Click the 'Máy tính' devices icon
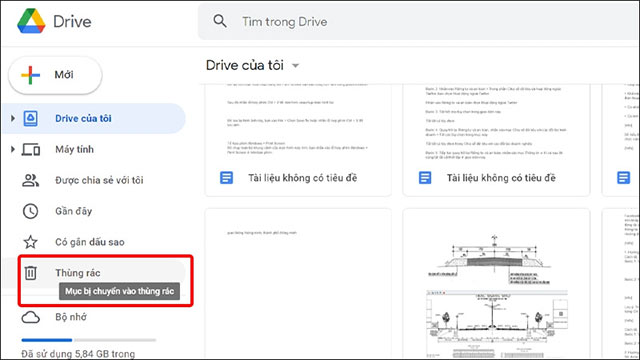Viewport: 640px width, 360px height. [x=31, y=149]
